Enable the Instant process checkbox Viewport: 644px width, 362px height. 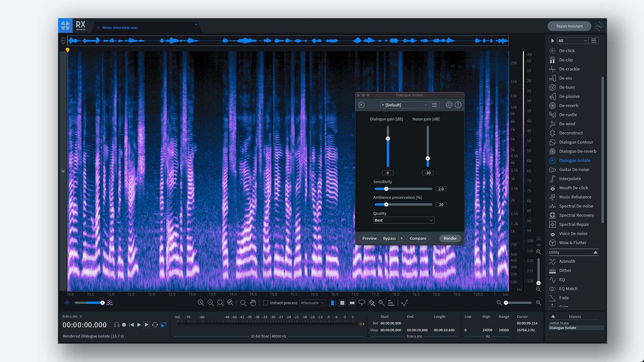(265, 303)
